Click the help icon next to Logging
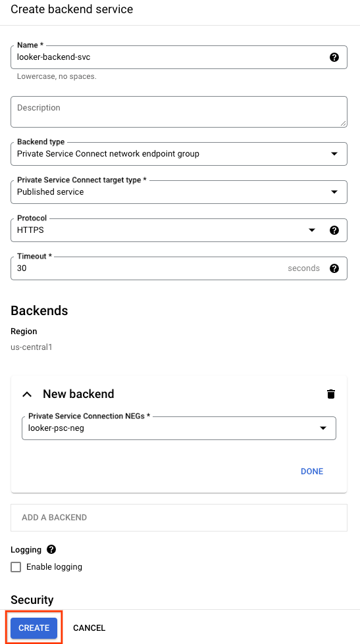This screenshot has height=644, width=360. tap(51, 549)
